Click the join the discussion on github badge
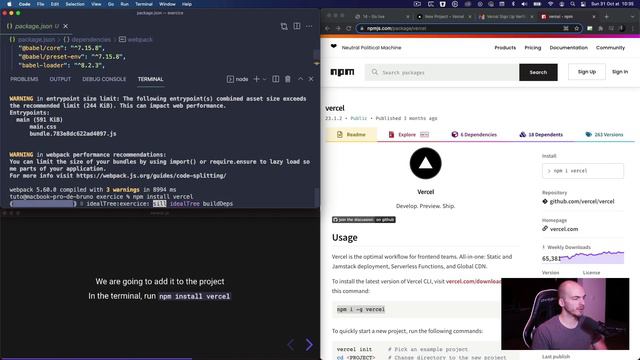Viewport: 640px width, 360px height. coord(364,220)
